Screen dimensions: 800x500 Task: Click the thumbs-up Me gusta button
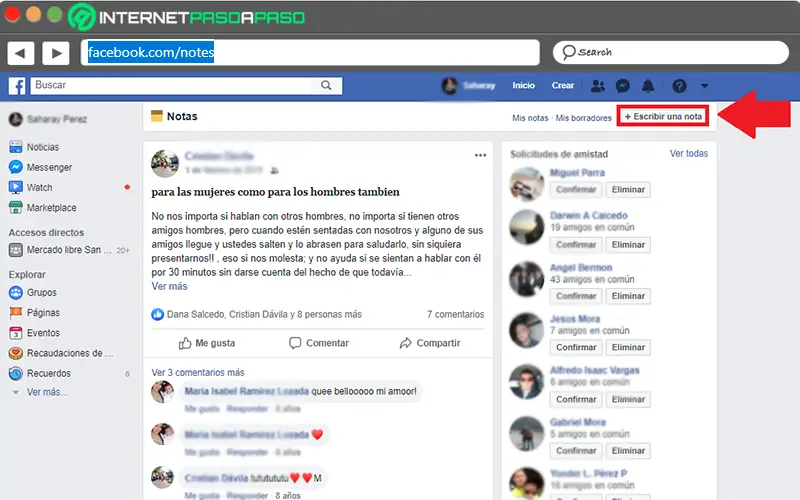pyautogui.click(x=207, y=343)
